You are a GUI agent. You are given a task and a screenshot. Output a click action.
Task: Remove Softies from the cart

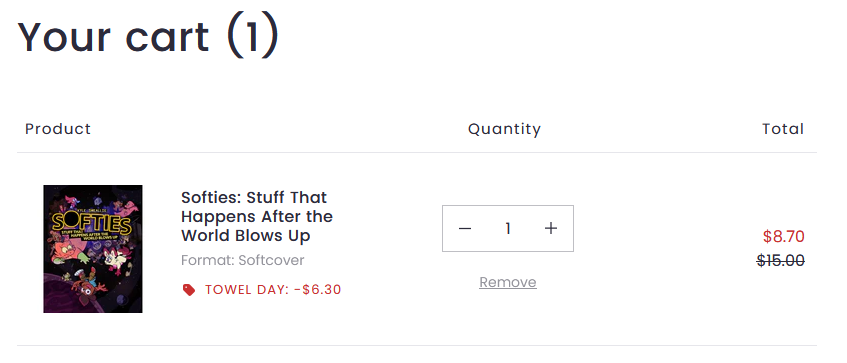(508, 282)
